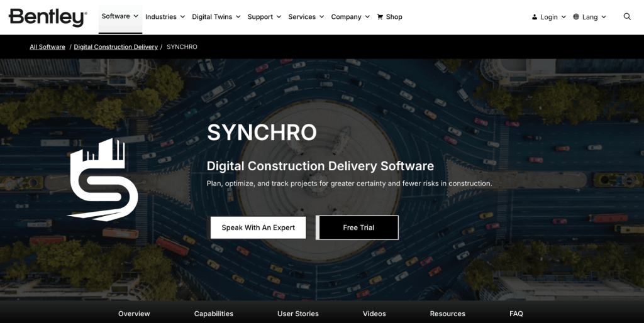This screenshot has height=323, width=644.
Task: Expand the Digital Twins dropdown chevron
Action: 238,17
